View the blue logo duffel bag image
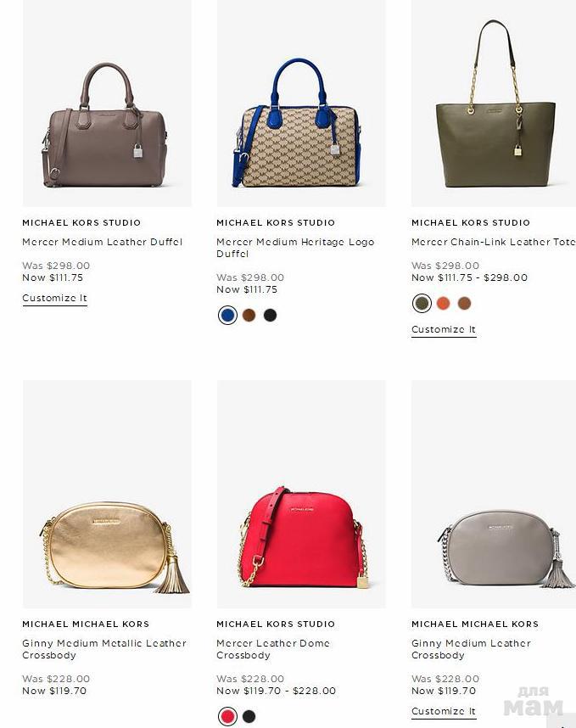 (301, 103)
